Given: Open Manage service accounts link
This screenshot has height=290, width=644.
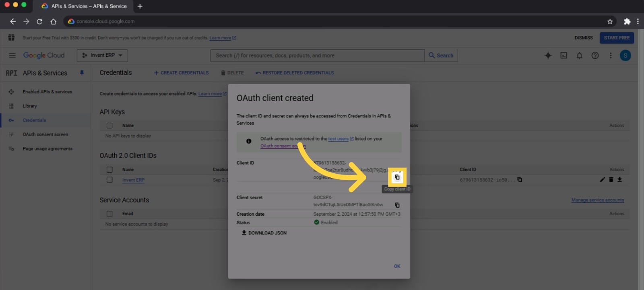Looking at the screenshot, I should pos(598,200).
